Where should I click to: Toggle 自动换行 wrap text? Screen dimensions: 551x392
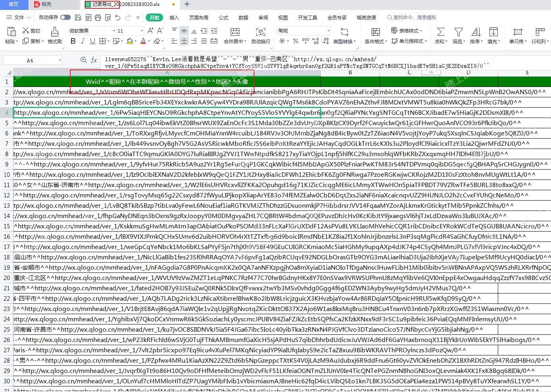point(261,35)
